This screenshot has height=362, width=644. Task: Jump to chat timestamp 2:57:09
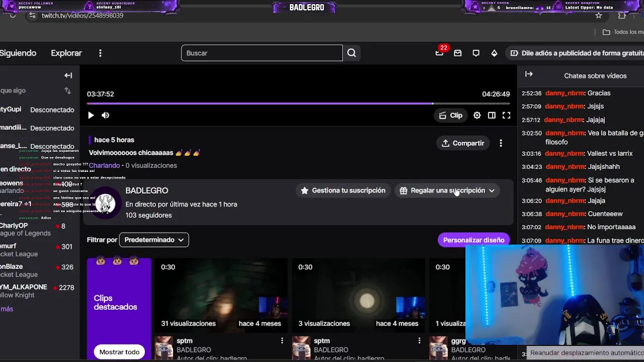(531, 106)
